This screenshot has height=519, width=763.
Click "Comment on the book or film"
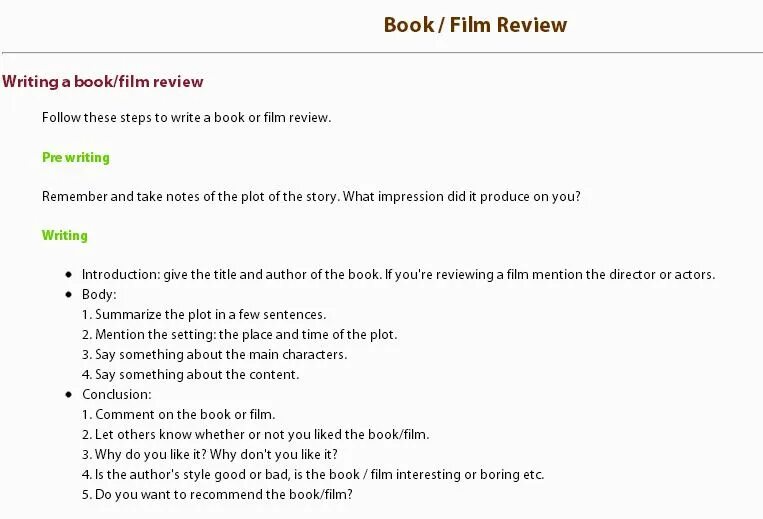coord(178,414)
